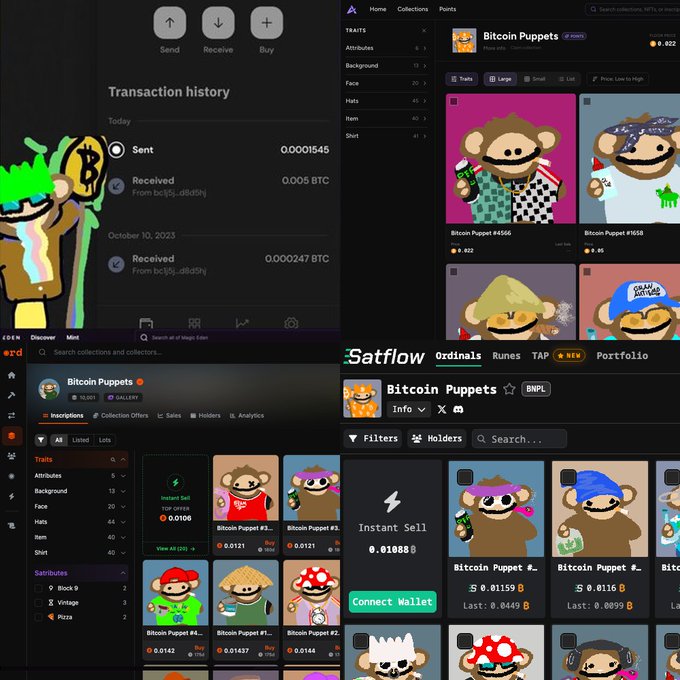Click the lightning bolt icon in Ord sidebar
Viewport: 680px width, 680px height.
click(x=12, y=496)
